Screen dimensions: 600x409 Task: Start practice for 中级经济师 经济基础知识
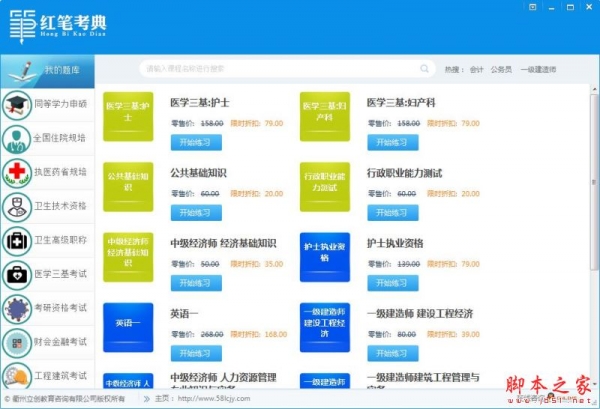196,284
